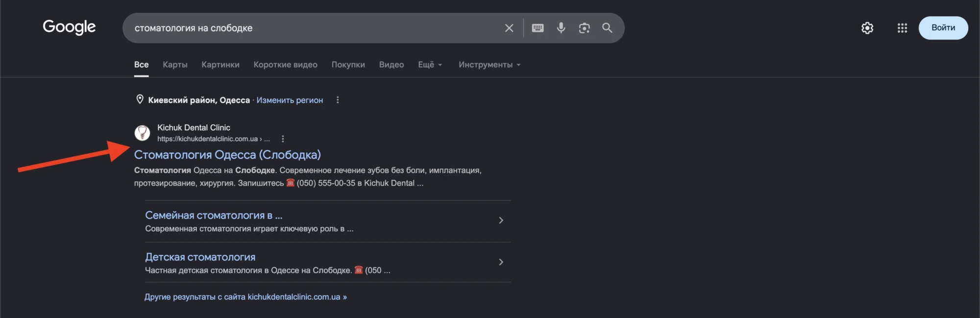
Task: Click Киевский район, Одесса text
Action: click(199, 100)
